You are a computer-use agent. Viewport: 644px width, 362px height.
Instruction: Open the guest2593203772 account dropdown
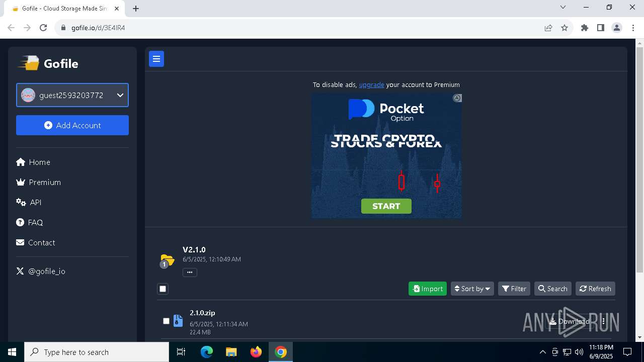[72, 95]
